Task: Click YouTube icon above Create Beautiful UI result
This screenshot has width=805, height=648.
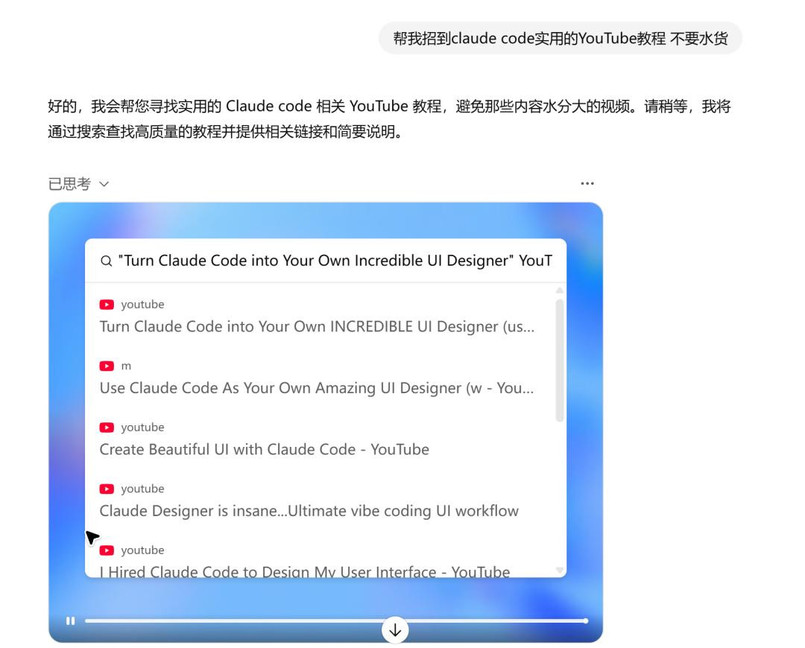Action: (106, 427)
